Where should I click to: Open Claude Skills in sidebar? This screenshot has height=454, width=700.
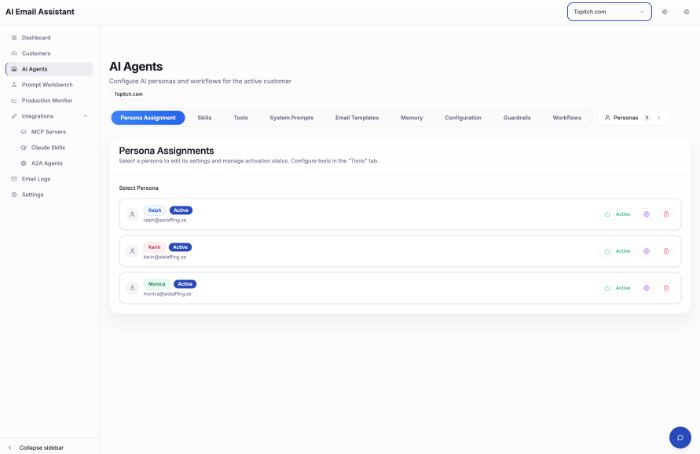click(x=54, y=147)
